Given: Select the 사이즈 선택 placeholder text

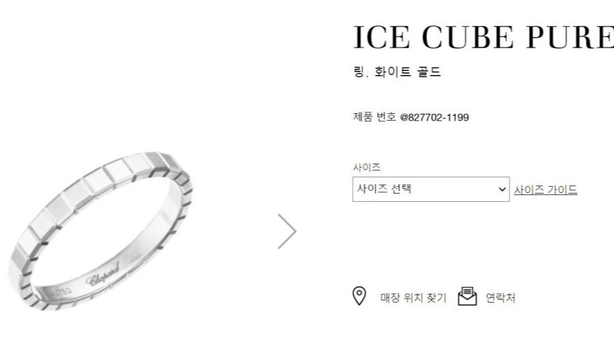Looking at the screenshot, I should tap(383, 189).
